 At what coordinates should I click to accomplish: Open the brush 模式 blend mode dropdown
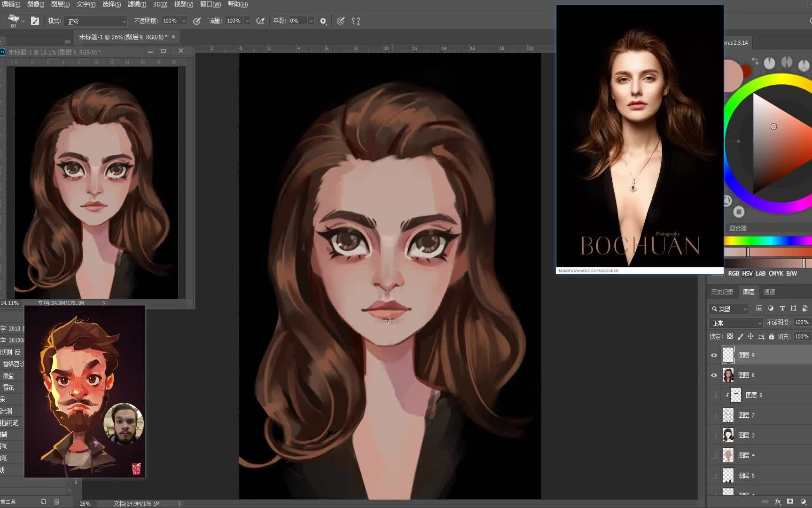[96, 21]
